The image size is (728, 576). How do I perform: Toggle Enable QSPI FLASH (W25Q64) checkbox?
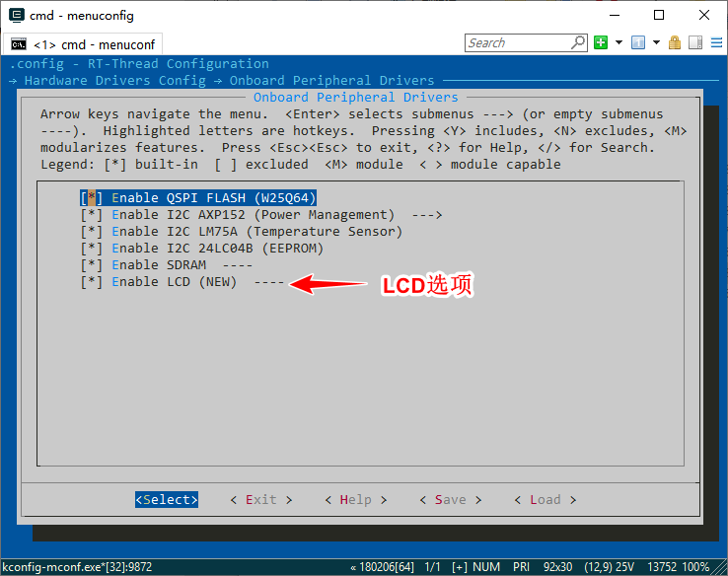(x=91, y=198)
